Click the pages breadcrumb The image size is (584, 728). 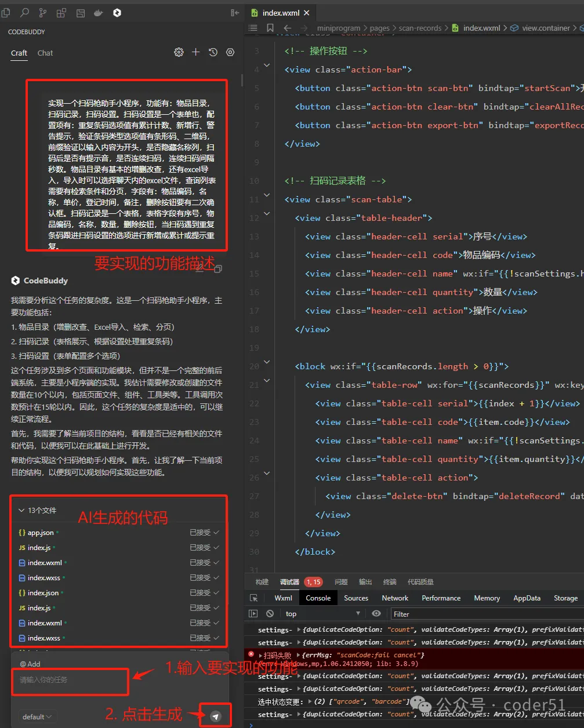380,28
